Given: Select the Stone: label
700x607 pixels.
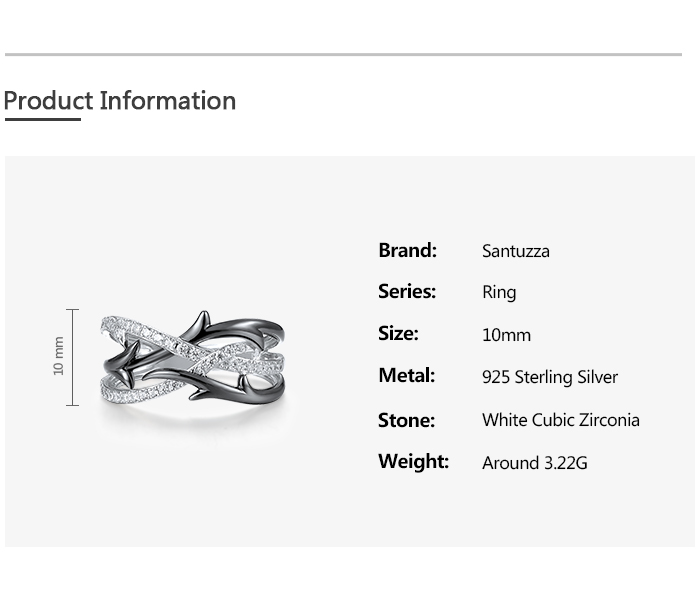Looking at the screenshot, I should (406, 420).
